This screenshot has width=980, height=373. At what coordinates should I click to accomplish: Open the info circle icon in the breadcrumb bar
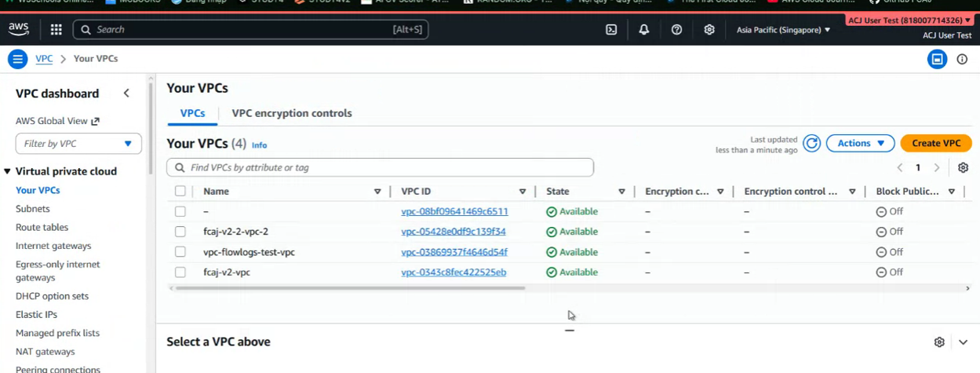point(962,59)
